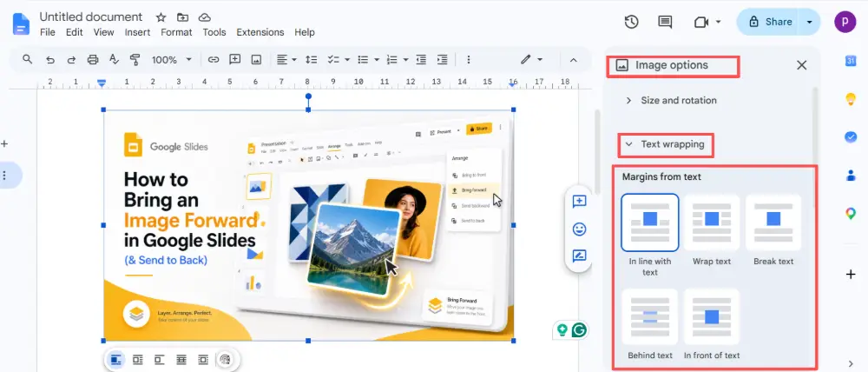Click the Share button
The image size is (868, 372).
(x=769, y=22)
